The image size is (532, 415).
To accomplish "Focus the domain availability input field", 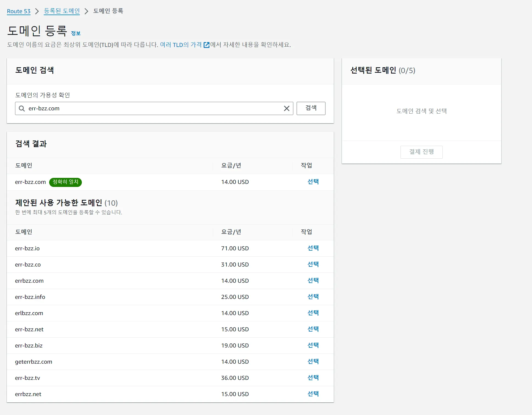I will click(154, 108).
